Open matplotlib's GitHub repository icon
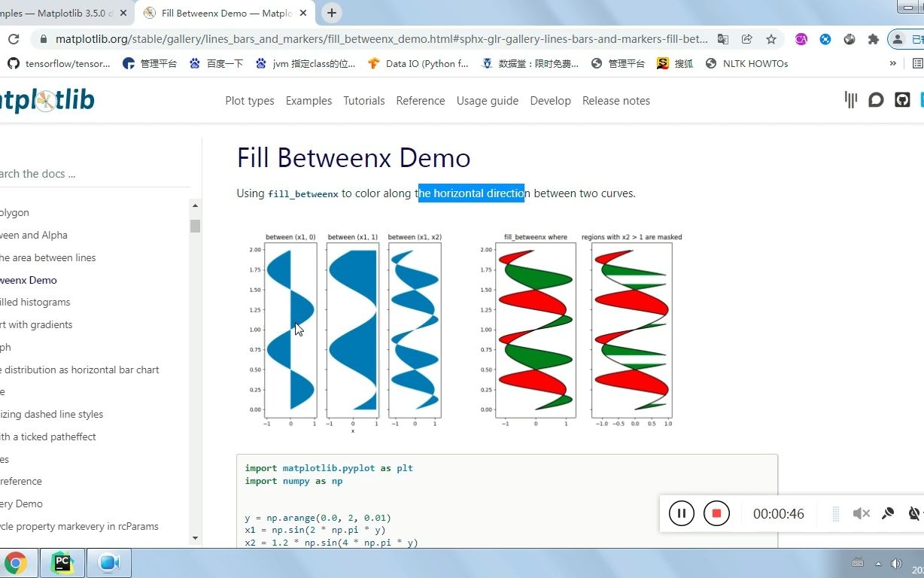This screenshot has height=578, width=924. [902, 99]
